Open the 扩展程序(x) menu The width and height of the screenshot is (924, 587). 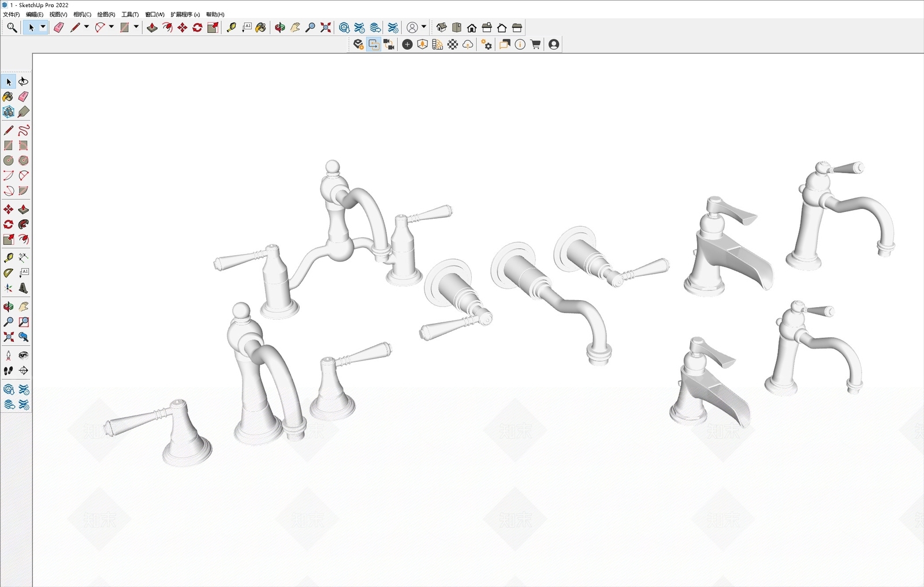[x=185, y=14]
